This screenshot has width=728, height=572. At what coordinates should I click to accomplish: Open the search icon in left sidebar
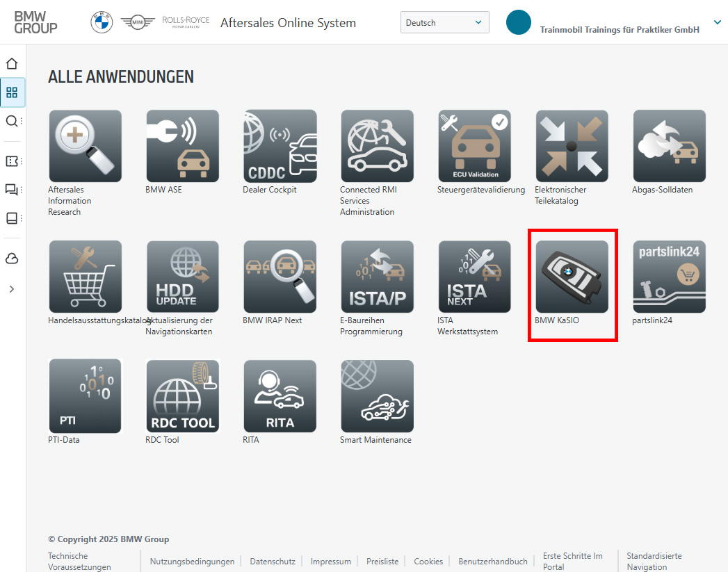click(x=12, y=121)
